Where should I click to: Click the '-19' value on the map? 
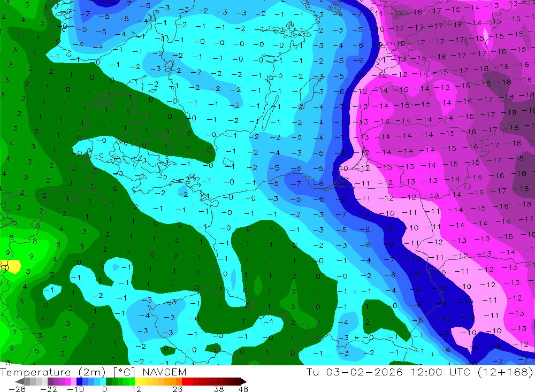pos(529,110)
